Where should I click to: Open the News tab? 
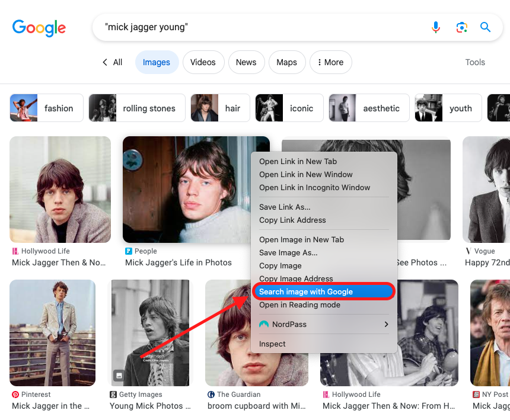[x=246, y=62]
